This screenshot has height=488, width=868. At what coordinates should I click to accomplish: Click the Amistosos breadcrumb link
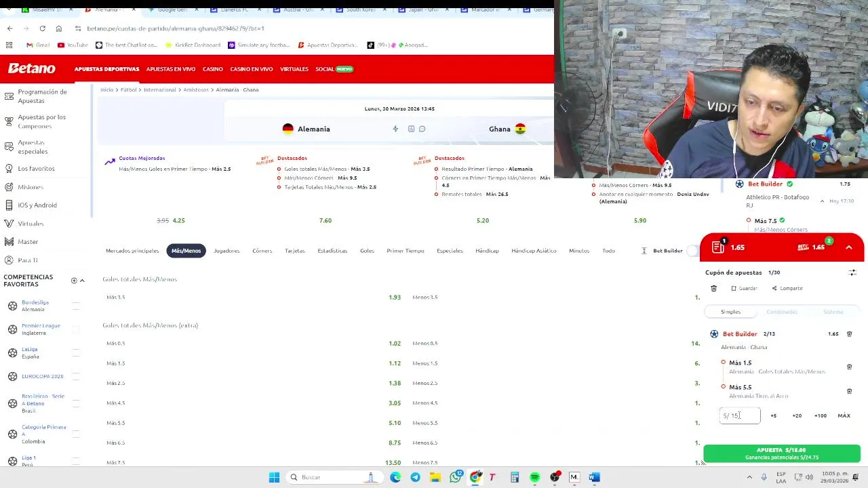point(196,89)
